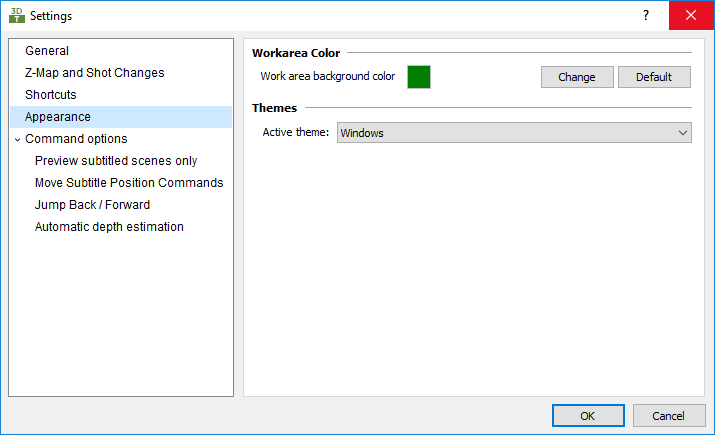The height and width of the screenshot is (435, 715).
Task: Reset color with the Default button
Action: click(x=654, y=77)
